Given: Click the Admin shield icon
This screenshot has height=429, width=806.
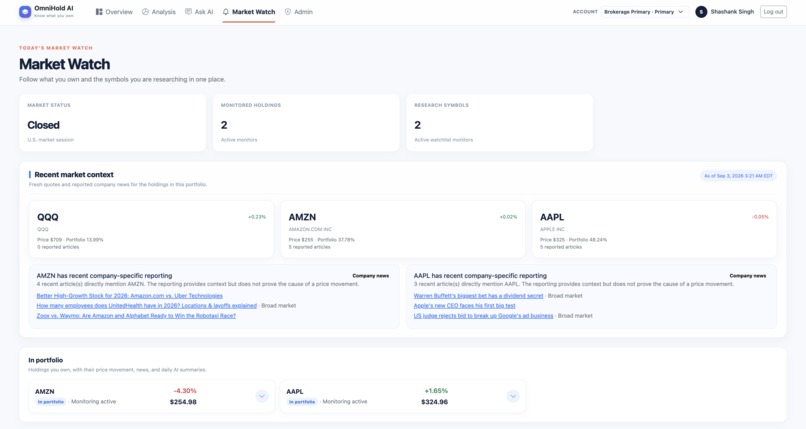Looking at the screenshot, I should 288,12.
